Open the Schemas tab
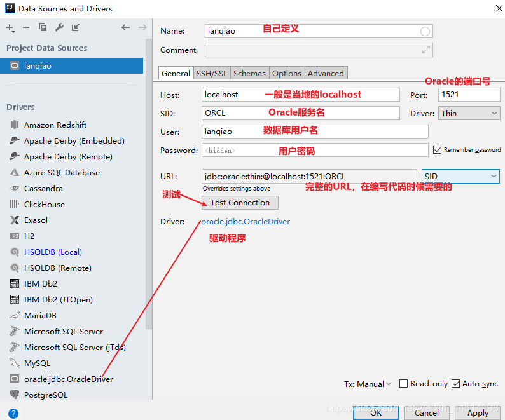The image size is (505, 420). click(249, 73)
